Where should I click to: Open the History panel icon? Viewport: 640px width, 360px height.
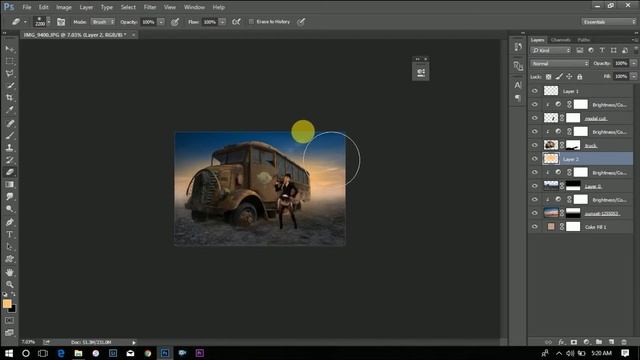click(518, 47)
